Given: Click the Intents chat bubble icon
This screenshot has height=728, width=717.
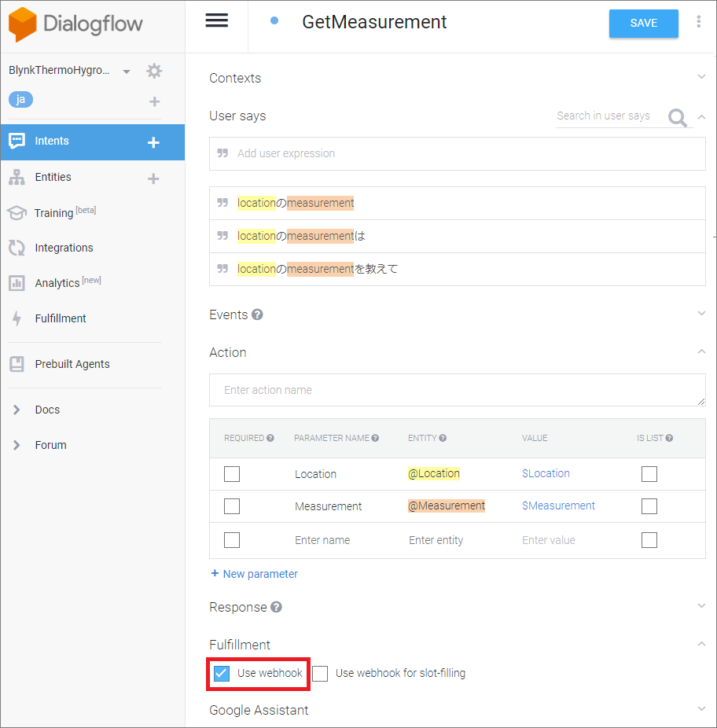Looking at the screenshot, I should click(17, 141).
